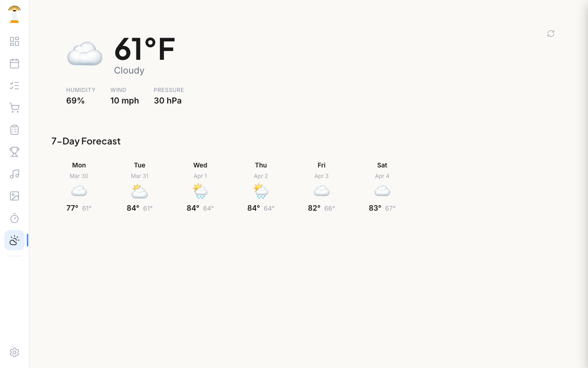
Task: Click the Humidity 69% value
Action: [75, 100]
